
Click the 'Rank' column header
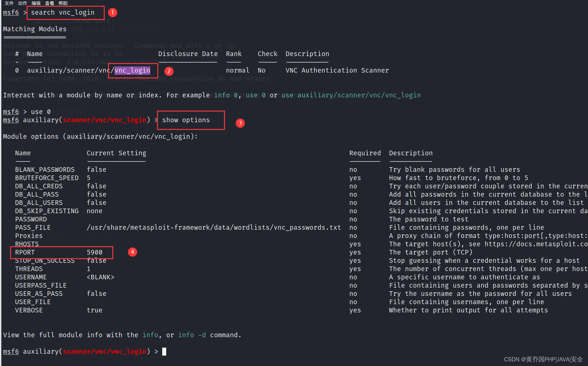234,54
